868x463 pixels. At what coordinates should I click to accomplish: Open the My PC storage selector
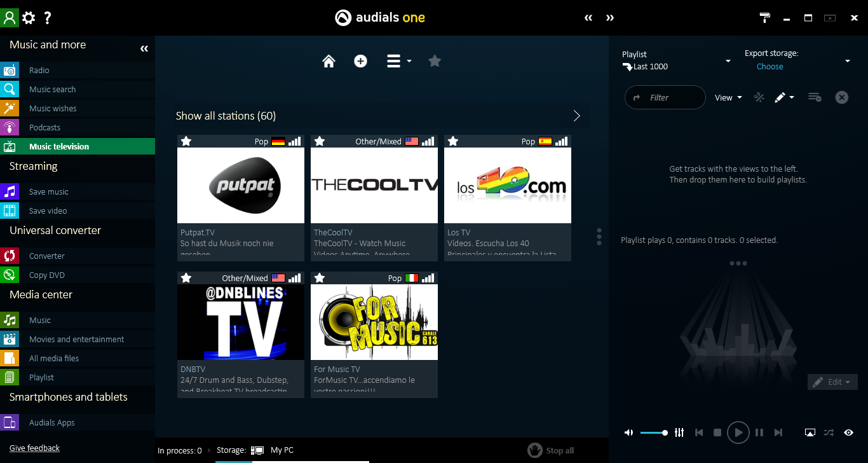click(272, 450)
